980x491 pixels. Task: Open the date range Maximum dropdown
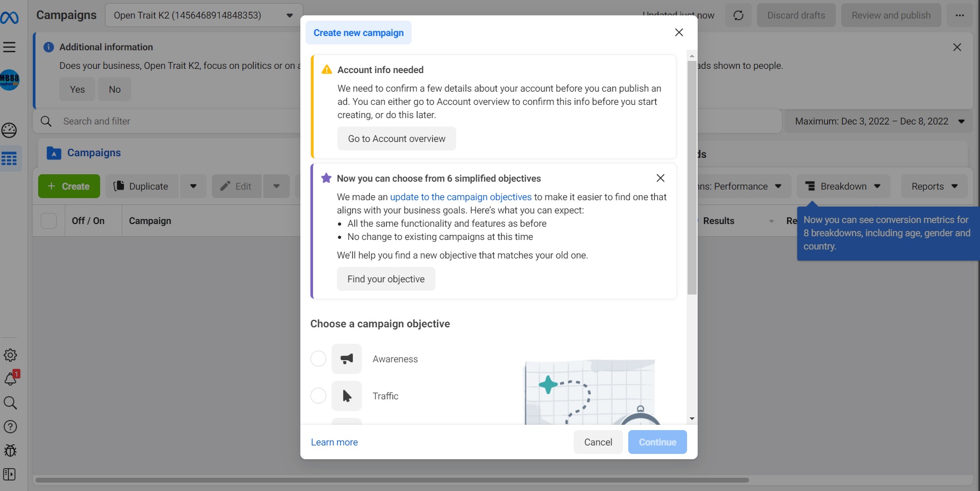click(879, 121)
